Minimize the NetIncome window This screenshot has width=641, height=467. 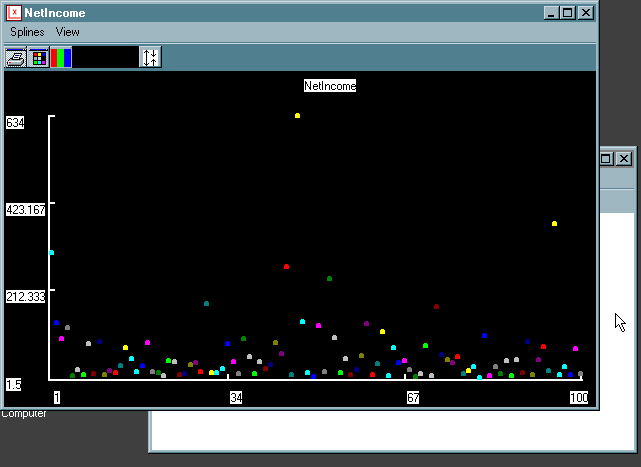551,13
